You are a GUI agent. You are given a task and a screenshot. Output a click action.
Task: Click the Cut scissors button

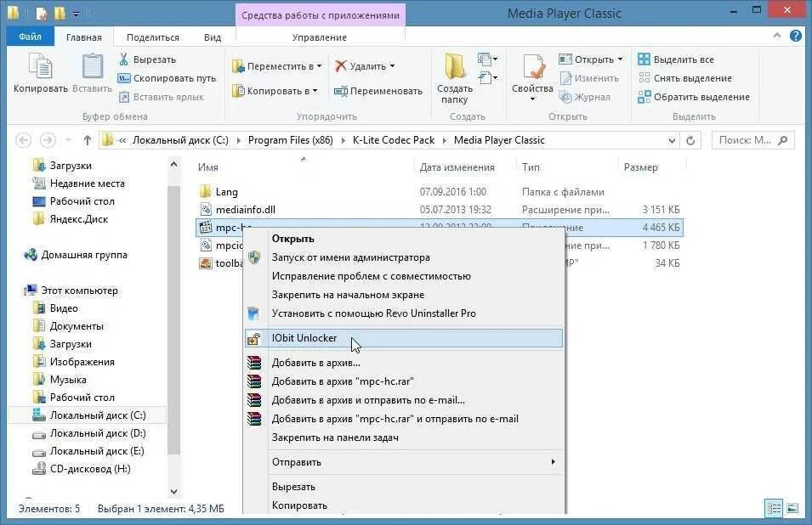click(x=147, y=59)
